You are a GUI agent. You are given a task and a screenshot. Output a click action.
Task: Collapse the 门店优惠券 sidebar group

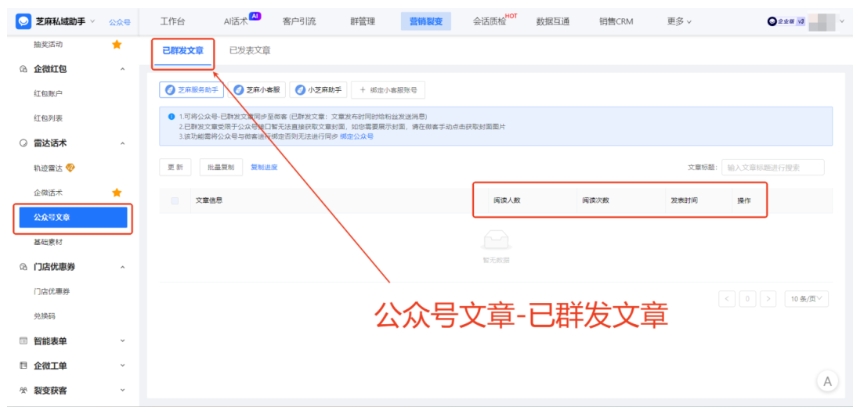tap(122, 267)
